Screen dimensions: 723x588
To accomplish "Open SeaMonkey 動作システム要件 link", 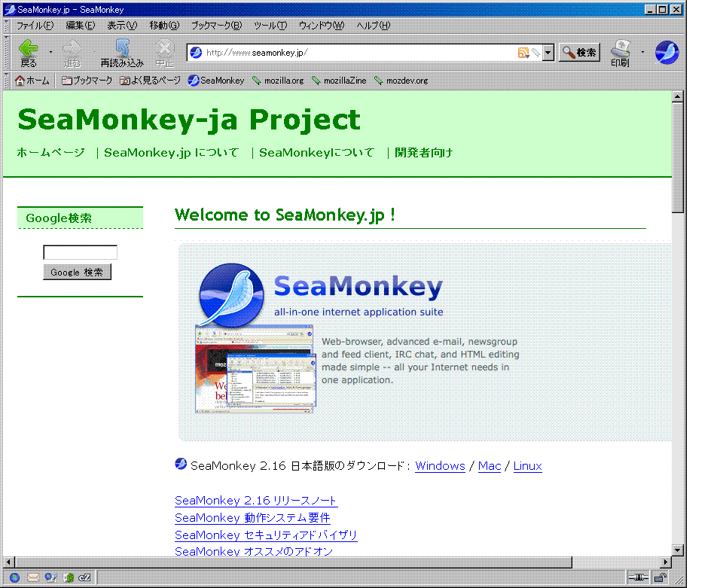I will point(252,518).
